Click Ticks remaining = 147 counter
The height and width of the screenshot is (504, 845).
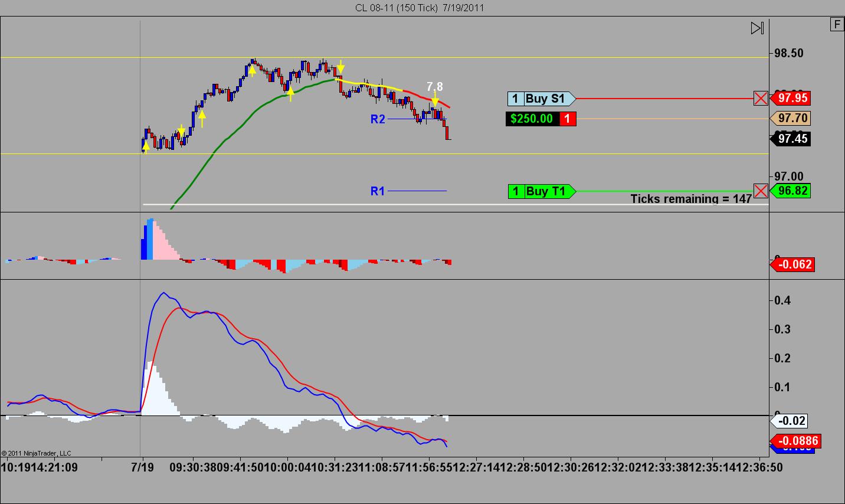691,199
